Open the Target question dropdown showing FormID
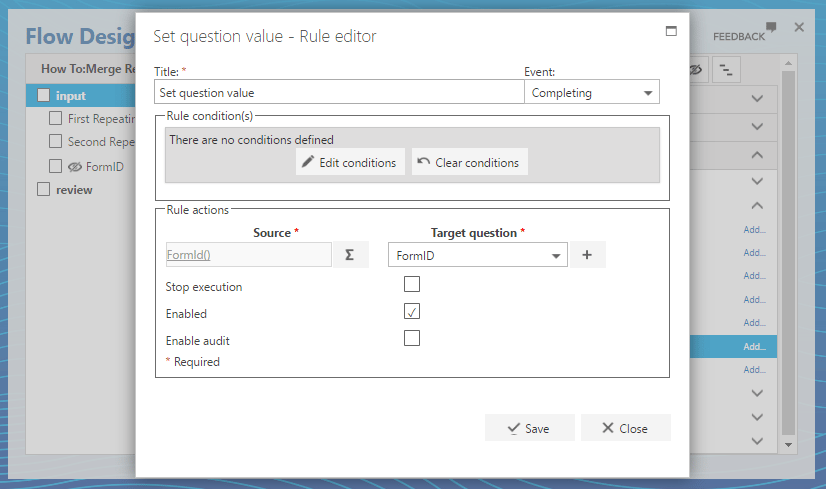 click(x=478, y=256)
